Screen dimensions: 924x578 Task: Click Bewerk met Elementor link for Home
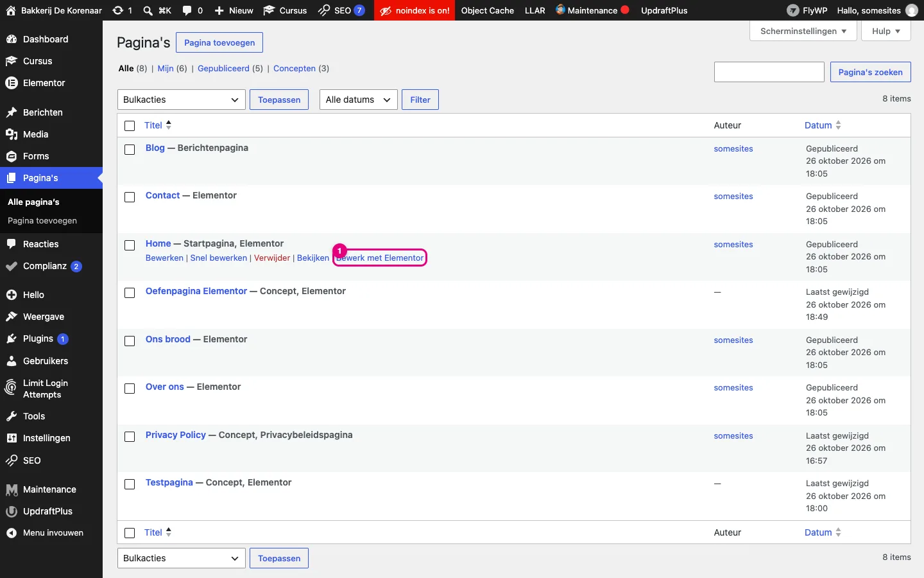pos(380,258)
